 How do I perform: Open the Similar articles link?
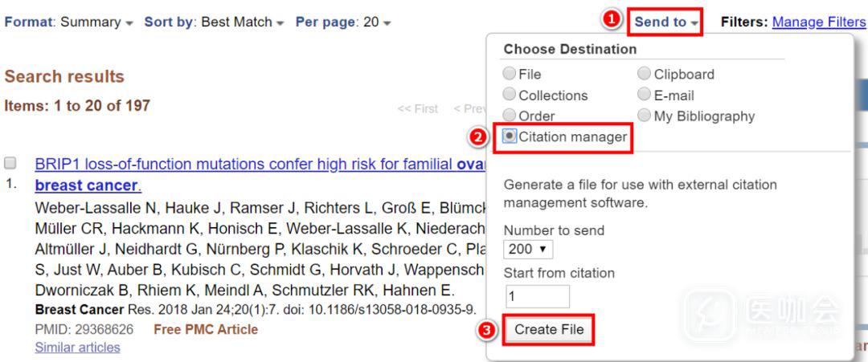click(x=77, y=348)
